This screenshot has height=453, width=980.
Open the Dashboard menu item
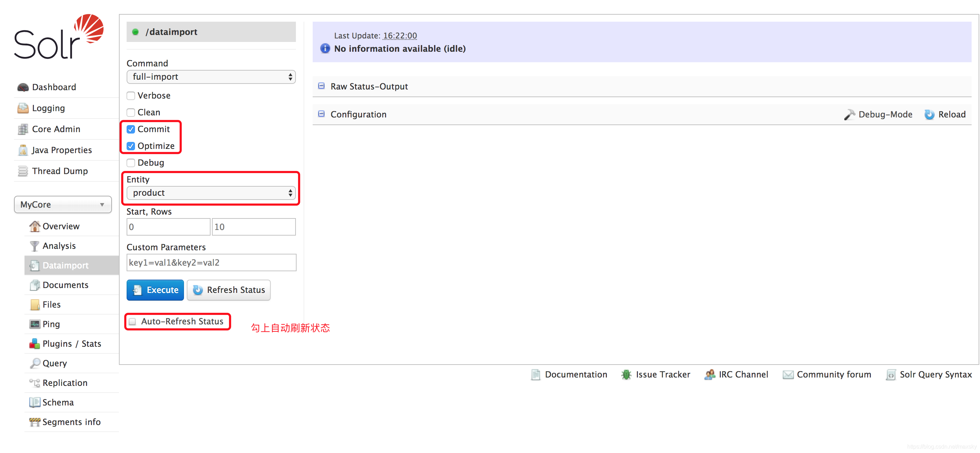(x=54, y=87)
